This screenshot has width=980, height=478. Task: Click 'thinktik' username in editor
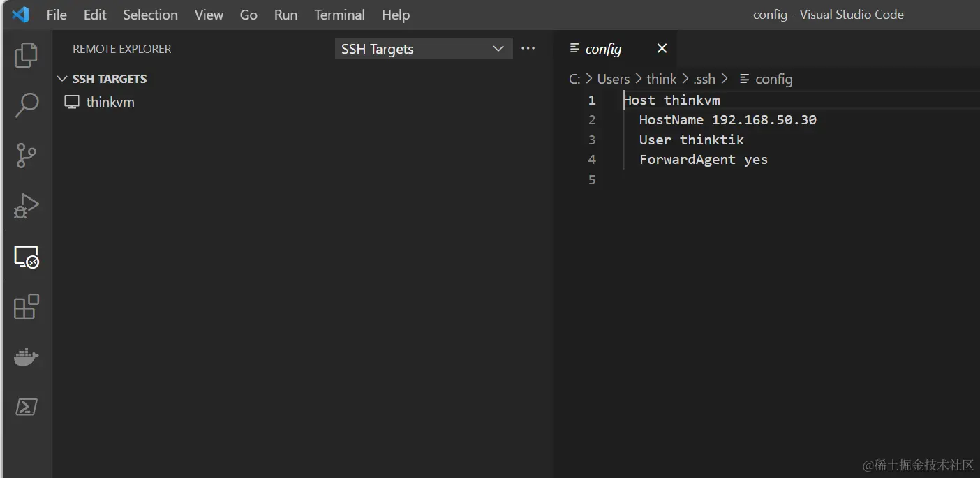(712, 140)
